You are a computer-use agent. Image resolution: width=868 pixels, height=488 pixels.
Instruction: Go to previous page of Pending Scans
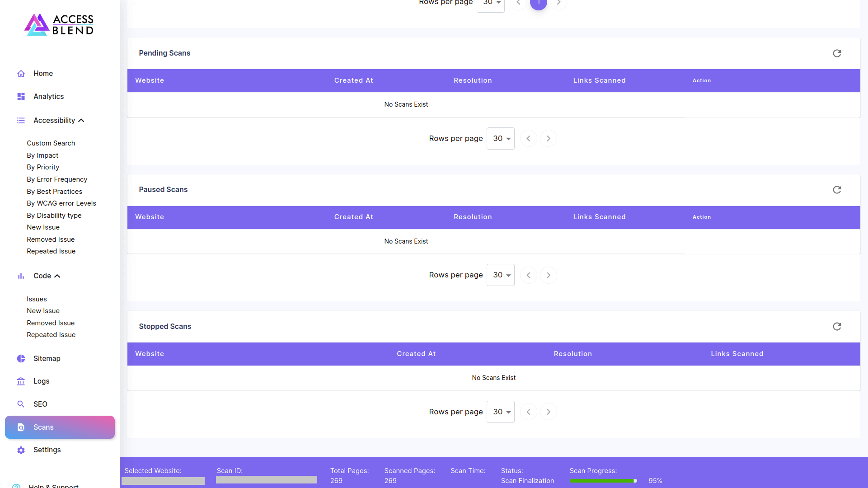(529, 139)
